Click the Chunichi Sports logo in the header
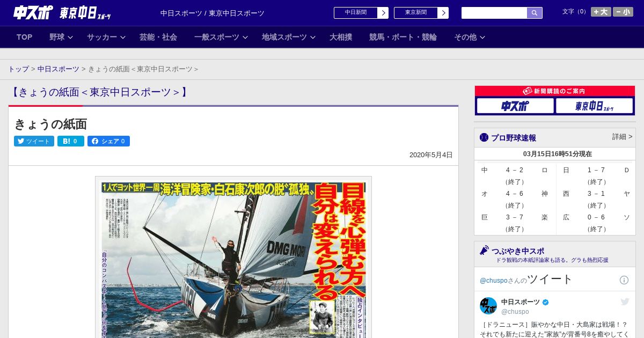This screenshot has height=338, width=644. [x=33, y=13]
